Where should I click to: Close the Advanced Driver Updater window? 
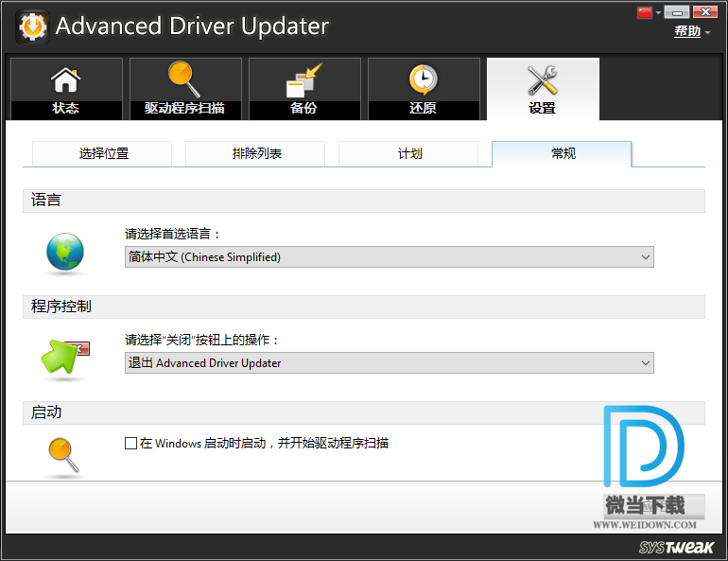click(705, 12)
